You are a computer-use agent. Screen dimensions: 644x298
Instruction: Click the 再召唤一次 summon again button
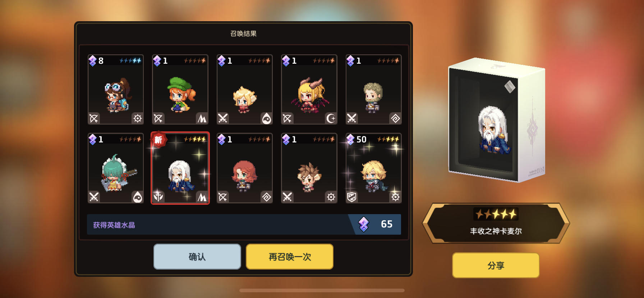pos(290,257)
